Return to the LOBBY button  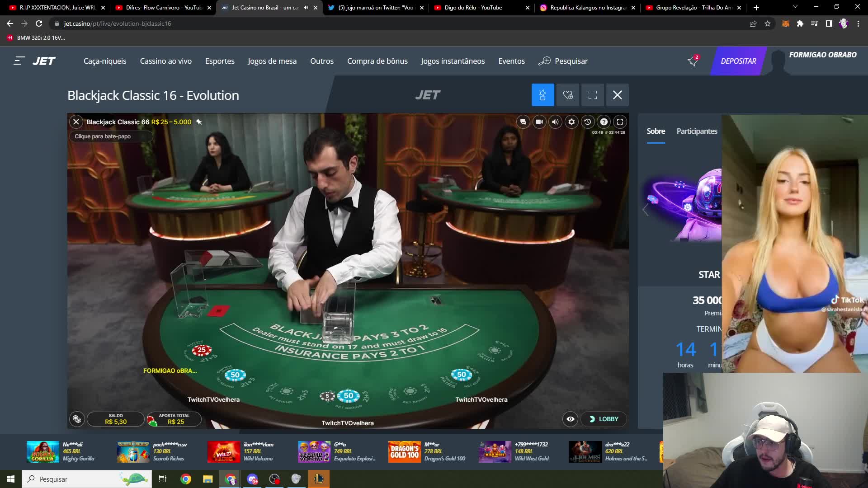point(604,419)
